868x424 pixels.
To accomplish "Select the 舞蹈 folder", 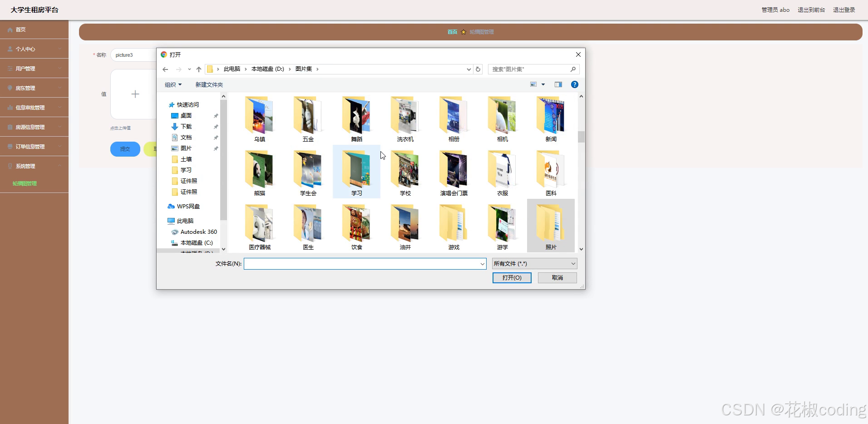I will [356, 119].
